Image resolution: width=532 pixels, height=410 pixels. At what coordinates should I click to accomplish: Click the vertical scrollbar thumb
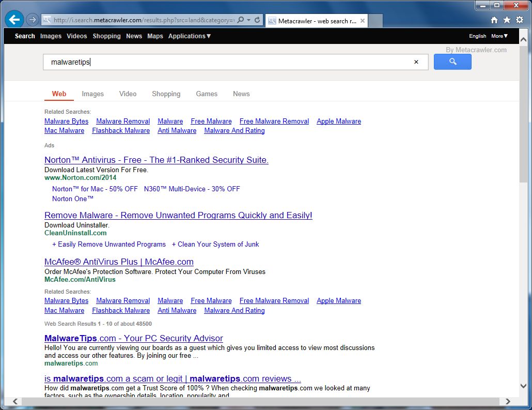point(523,114)
